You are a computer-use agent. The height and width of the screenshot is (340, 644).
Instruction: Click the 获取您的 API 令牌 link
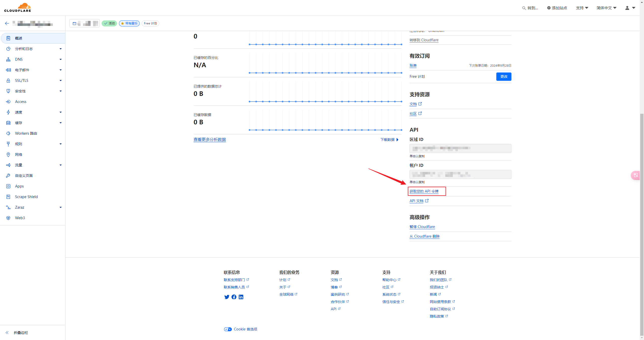tap(424, 191)
